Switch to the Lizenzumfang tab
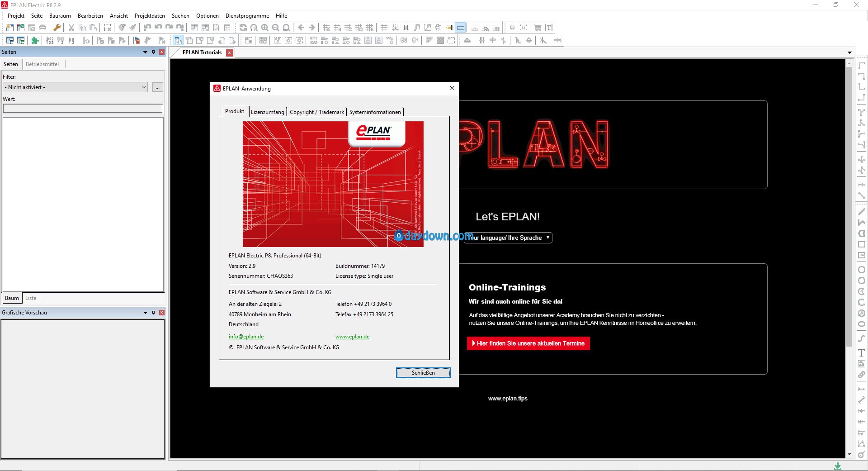Screen dimensions: 868x471 pos(268,112)
